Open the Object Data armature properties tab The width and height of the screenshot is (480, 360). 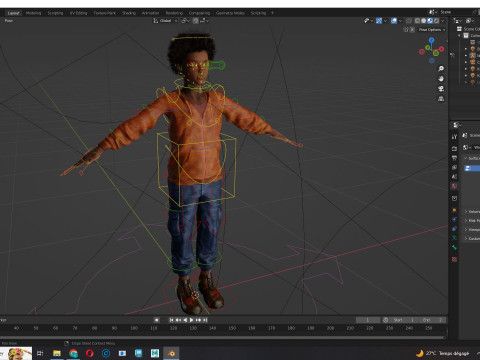pos(454,238)
